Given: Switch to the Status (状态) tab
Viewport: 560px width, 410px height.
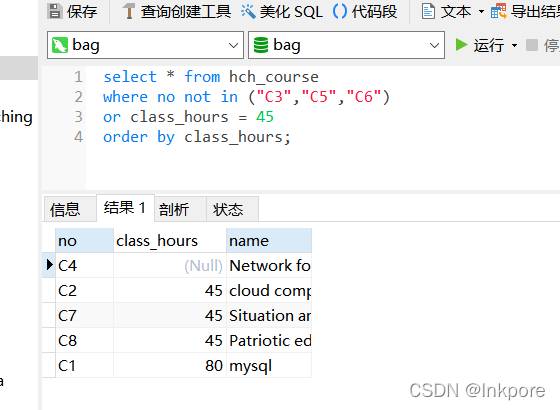Looking at the screenshot, I should [x=232, y=209].
